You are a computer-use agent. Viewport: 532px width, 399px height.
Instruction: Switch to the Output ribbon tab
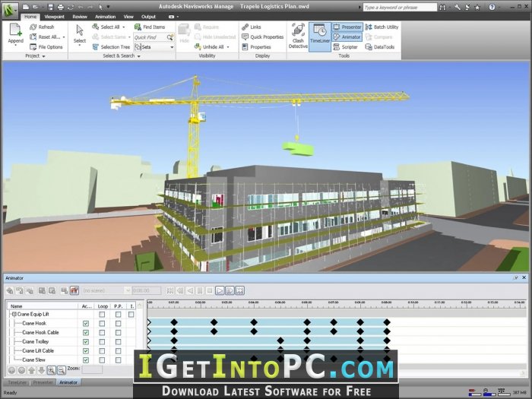[149, 17]
